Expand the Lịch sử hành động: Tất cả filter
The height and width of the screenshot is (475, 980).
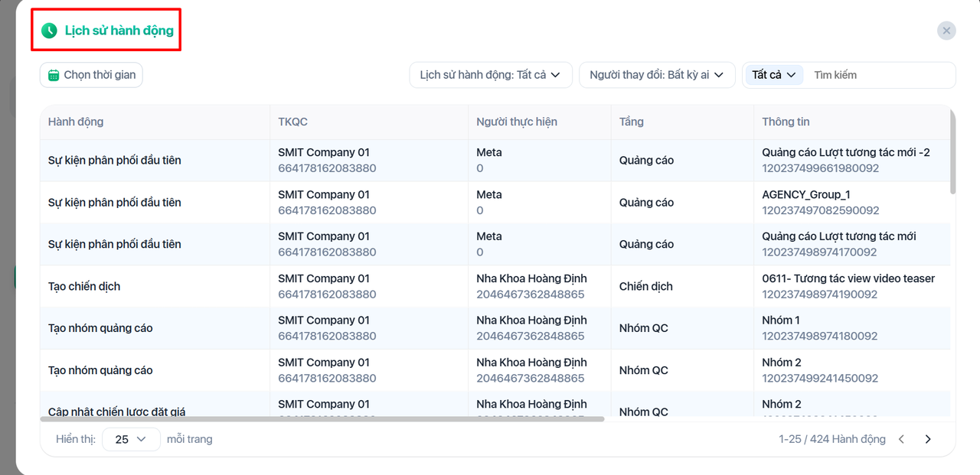[x=490, y=75]
